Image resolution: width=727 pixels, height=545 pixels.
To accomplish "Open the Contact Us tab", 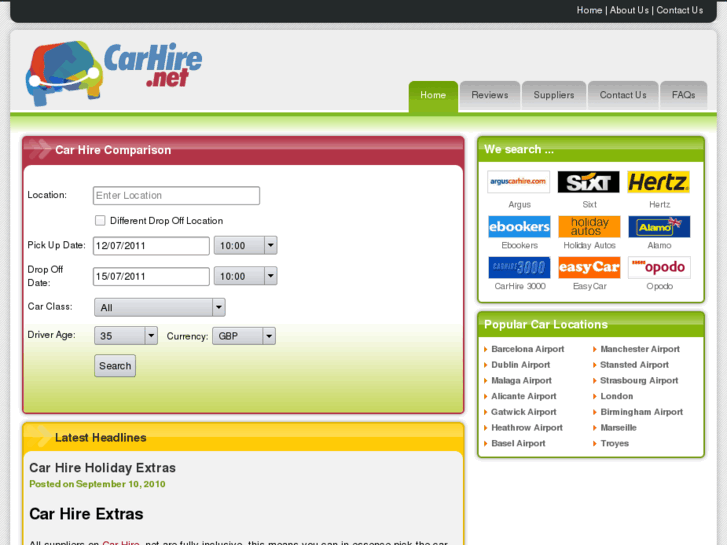I will click(623, 95).
